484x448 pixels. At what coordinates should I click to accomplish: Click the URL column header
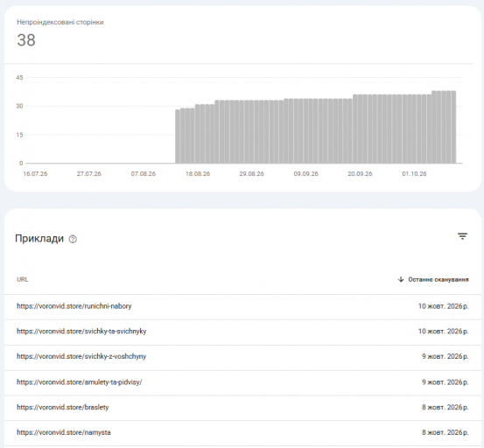(x=23, y=279)
